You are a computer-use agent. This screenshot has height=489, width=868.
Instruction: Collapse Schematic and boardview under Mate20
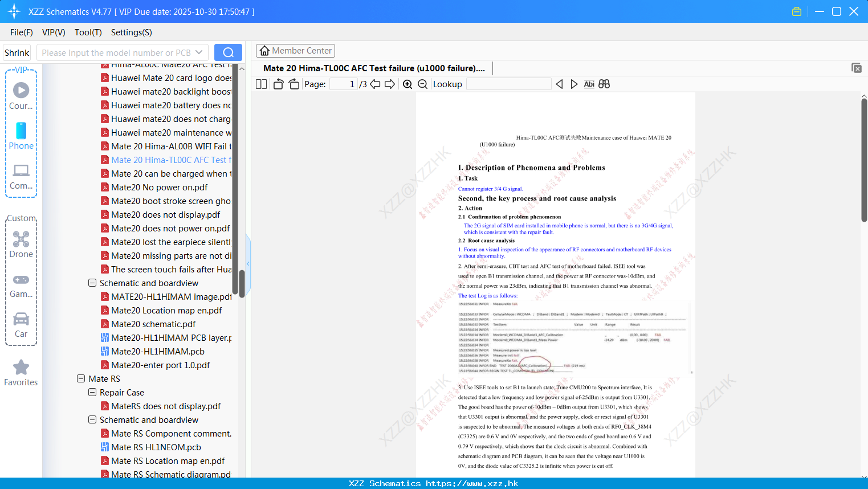click(x=92, y=283)
